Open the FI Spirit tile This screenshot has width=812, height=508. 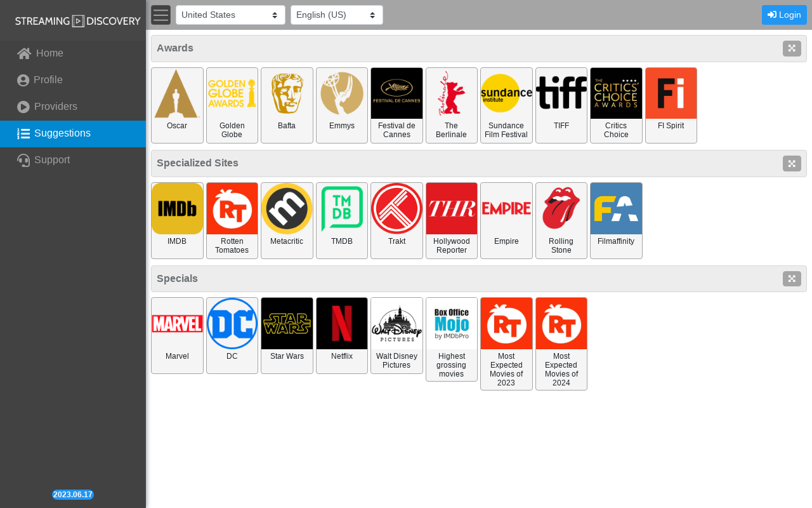click(x=671, y=105)
